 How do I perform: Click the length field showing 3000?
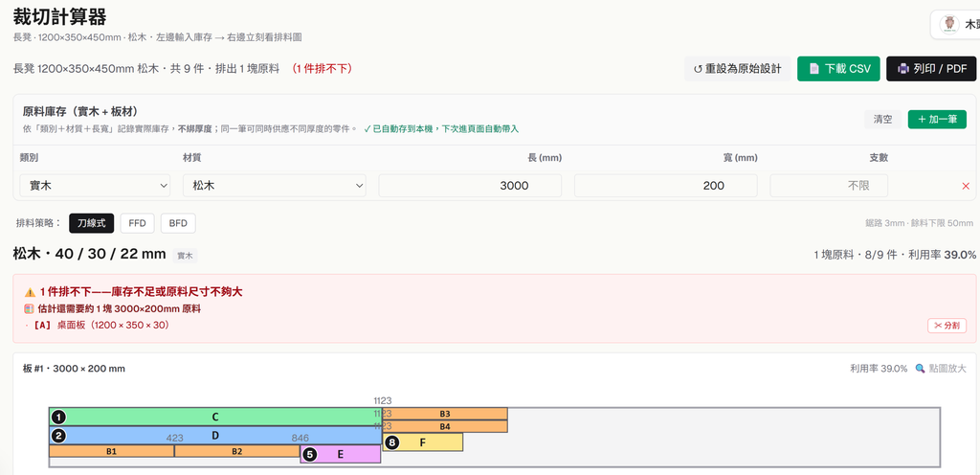pos(470,186)
